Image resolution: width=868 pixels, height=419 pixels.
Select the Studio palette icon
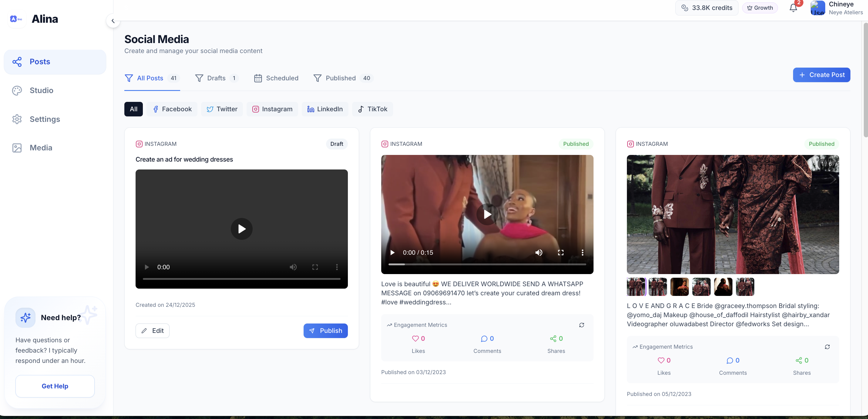[x=18, y=90]
